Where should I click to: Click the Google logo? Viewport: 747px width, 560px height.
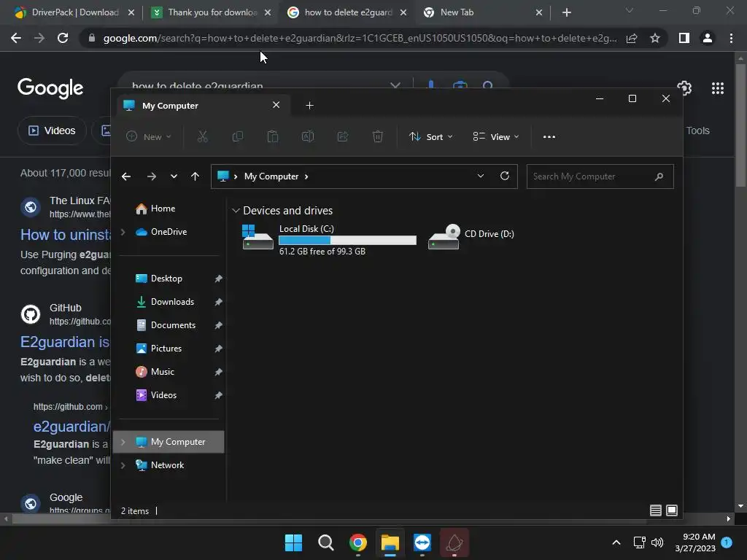coord(50,88)
